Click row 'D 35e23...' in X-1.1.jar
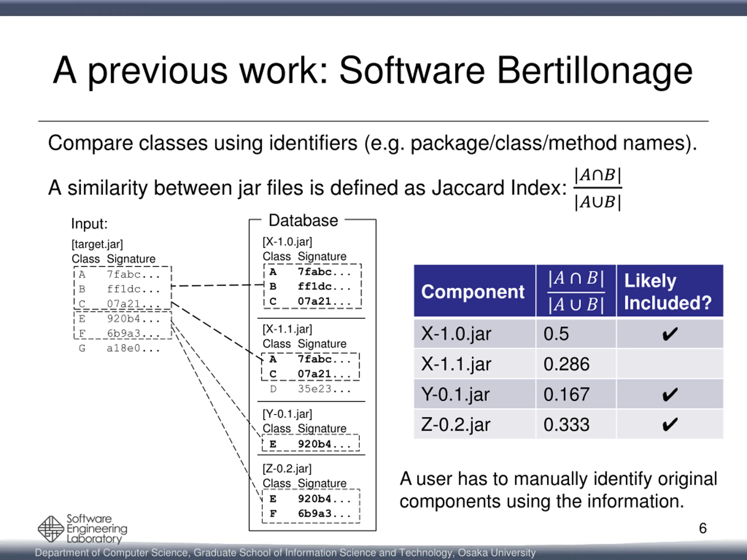 [x=310, y=389]
